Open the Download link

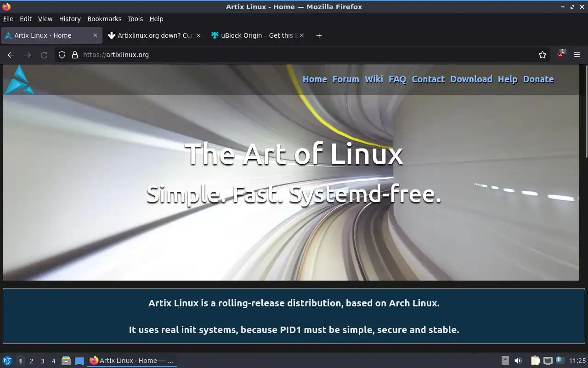click(471, 79)
